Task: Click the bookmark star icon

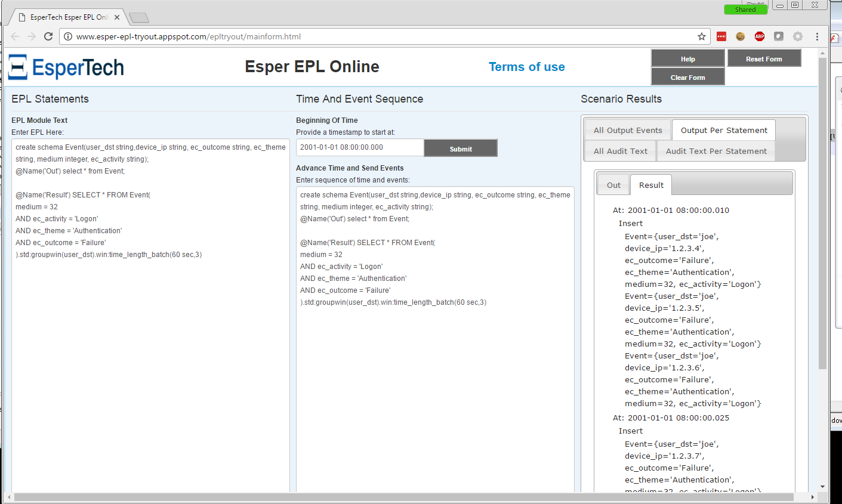Action: 702,36
